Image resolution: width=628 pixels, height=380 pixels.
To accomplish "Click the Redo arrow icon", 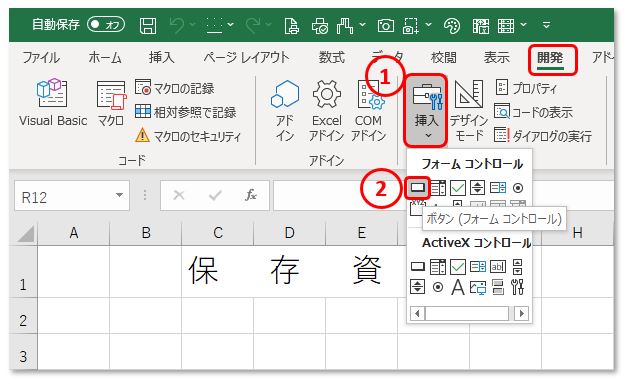I will click(254, 26).
